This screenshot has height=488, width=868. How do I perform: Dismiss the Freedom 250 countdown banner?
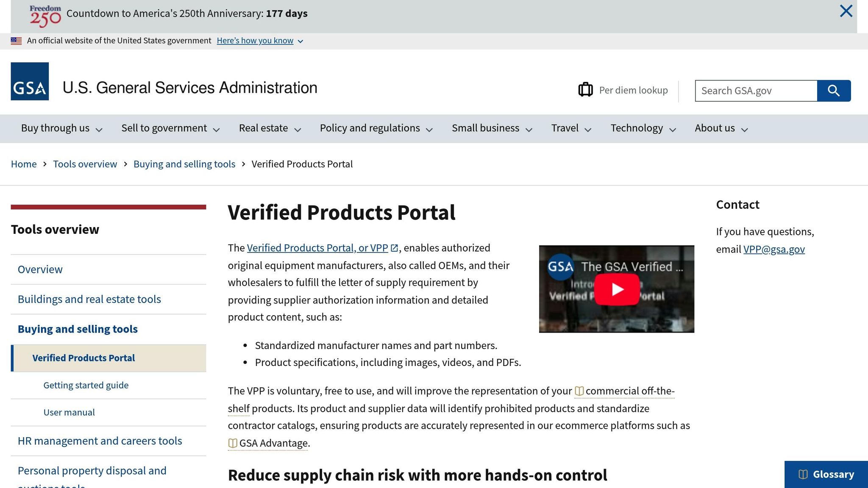click(x=846, y=11)
